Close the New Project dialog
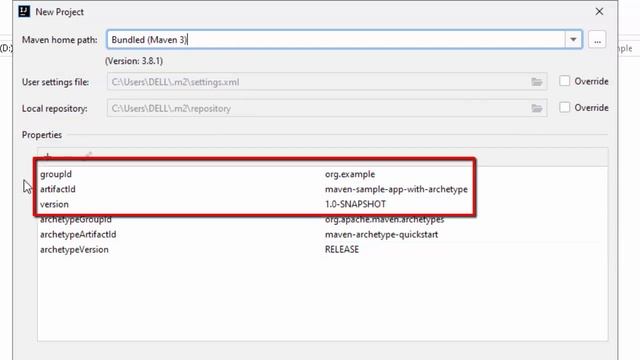640x360 pixels. coord(599,11)
